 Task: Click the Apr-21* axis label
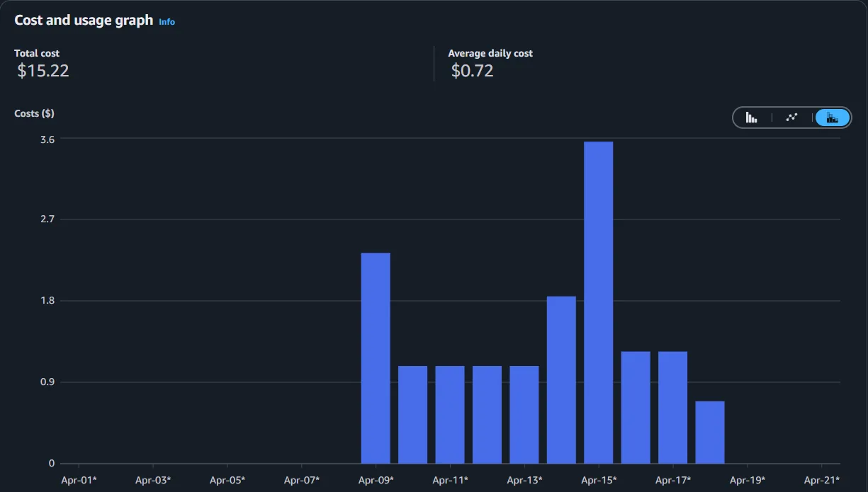click(x=821, y=480)
